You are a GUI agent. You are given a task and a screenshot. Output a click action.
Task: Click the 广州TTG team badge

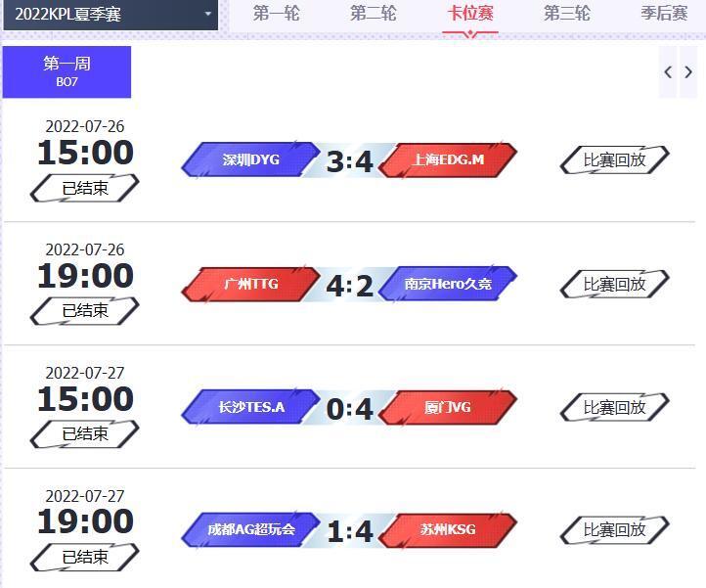(250, 284)
